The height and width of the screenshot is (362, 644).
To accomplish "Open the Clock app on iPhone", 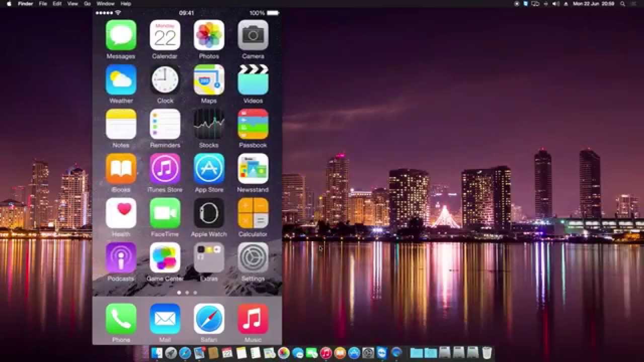I will (165, 79).
